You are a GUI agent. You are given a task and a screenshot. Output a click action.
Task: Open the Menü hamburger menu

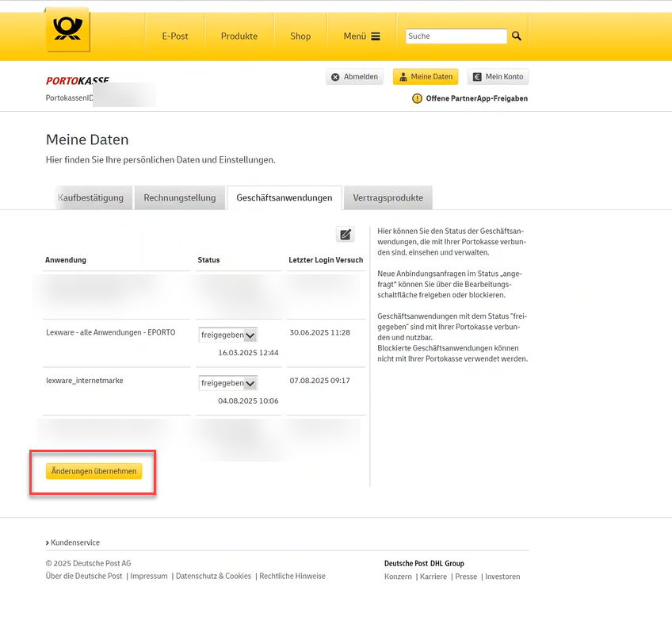tap(361, 36)
